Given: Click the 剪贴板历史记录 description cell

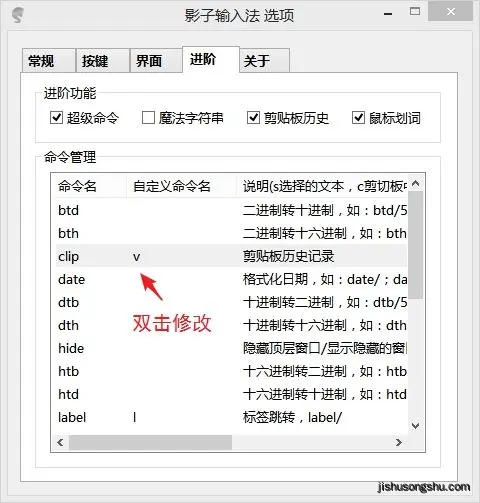Looking at the screenshot, I should 289,256.
